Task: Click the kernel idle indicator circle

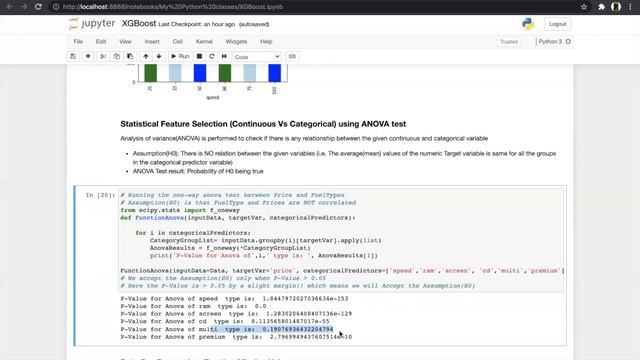Action: coord(568,42)
